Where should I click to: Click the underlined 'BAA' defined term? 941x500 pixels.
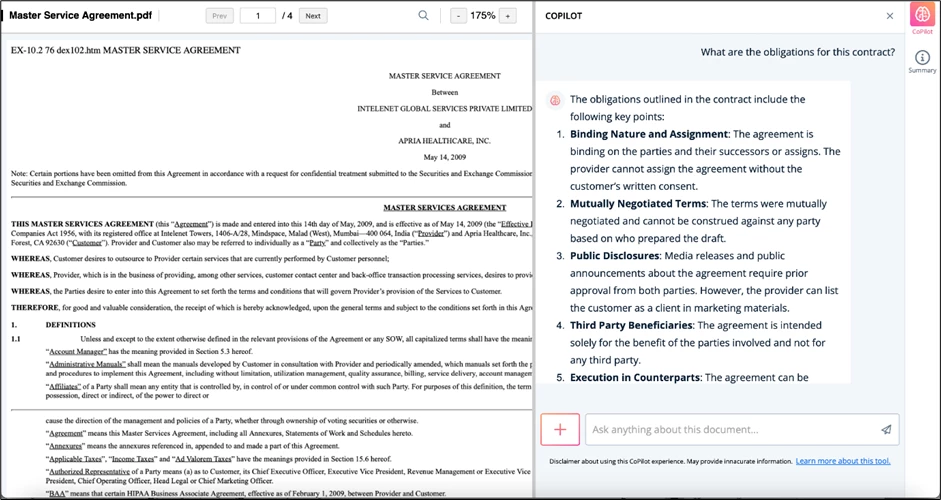coord(58,494)
